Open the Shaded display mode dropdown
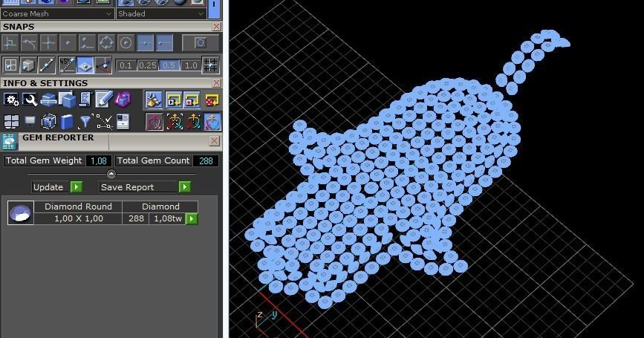 (161, 13)
